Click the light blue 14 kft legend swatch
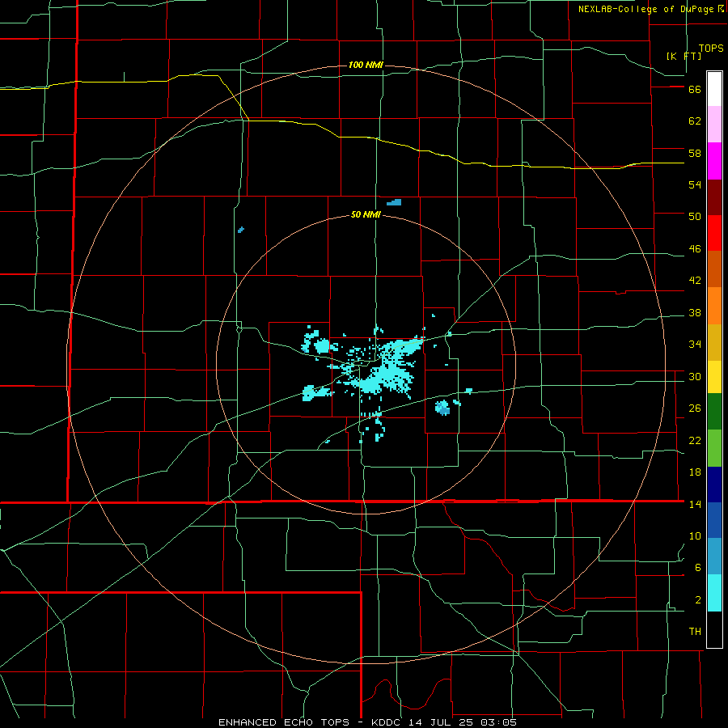The image size is (728, 728). click(714, 557)
